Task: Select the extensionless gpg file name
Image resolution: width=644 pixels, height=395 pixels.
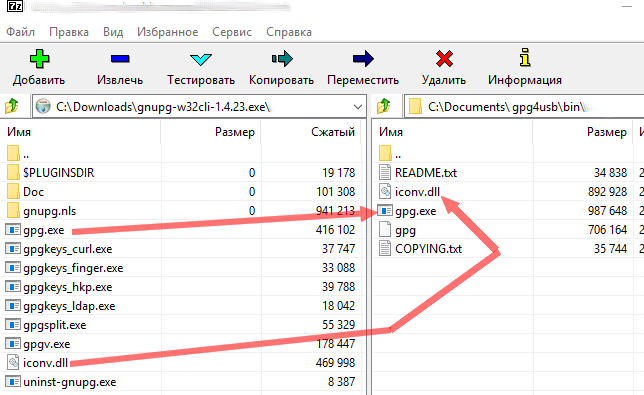Action: [405, 230]
